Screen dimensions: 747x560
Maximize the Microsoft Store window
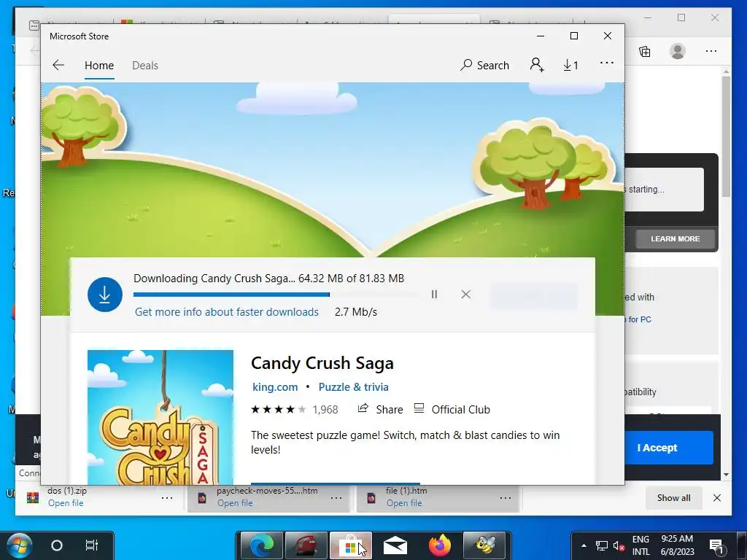[574, 36]
